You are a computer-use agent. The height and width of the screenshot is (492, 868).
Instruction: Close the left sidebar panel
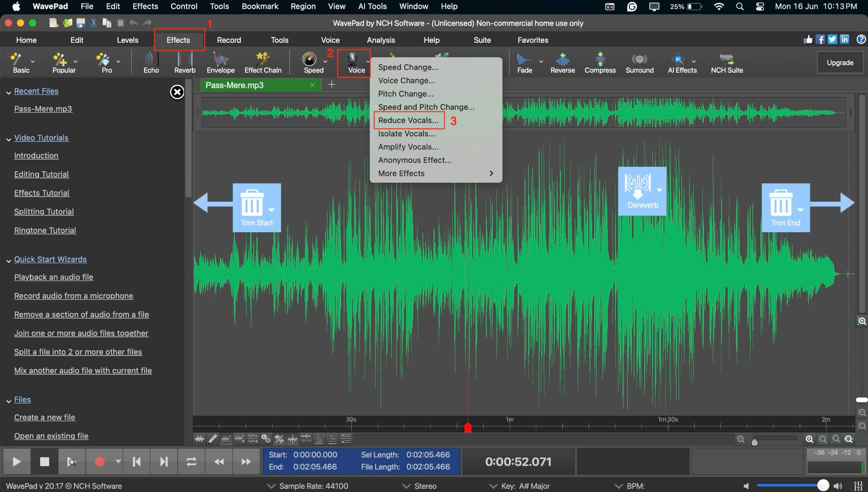[177, 92]
